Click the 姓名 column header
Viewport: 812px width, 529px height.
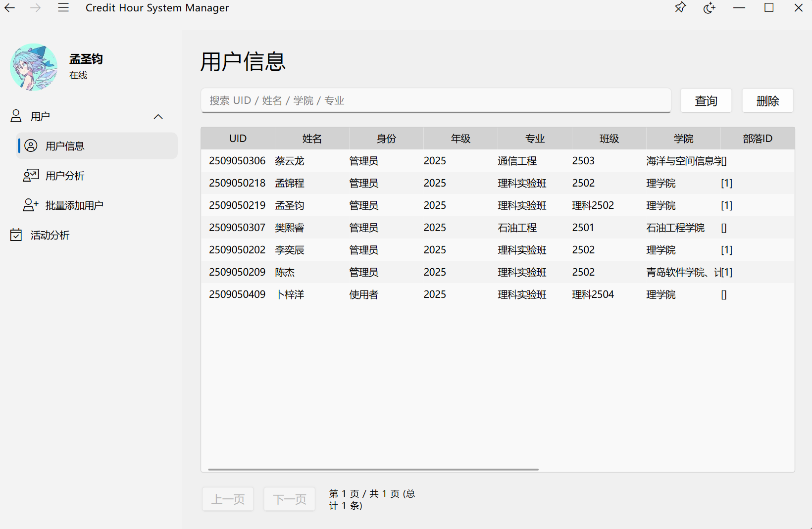pyautogui.click(x=312, y=139)
